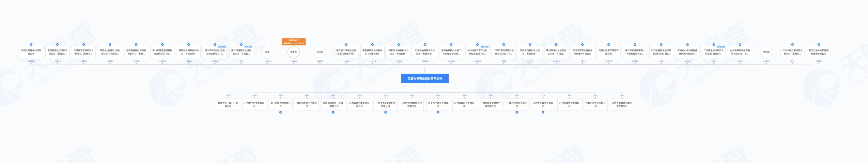The width and height of the screenshot is (868, 163).
Task: Click 国有控股 tag on 苏州市德同合心 node
Action: (x=222, y=47)
